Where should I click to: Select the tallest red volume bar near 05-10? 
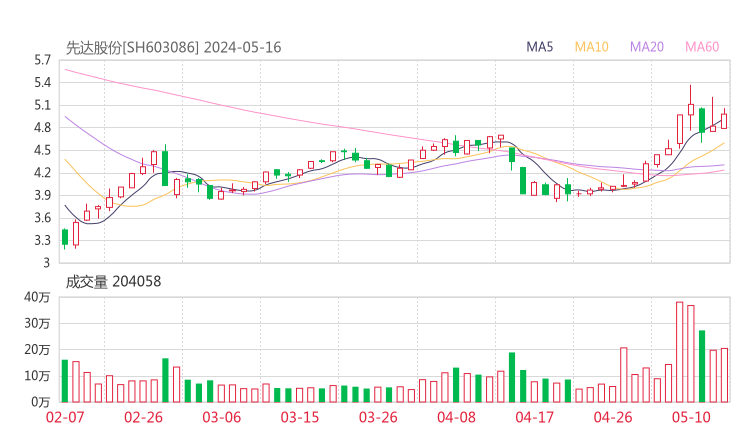(680, 352)
